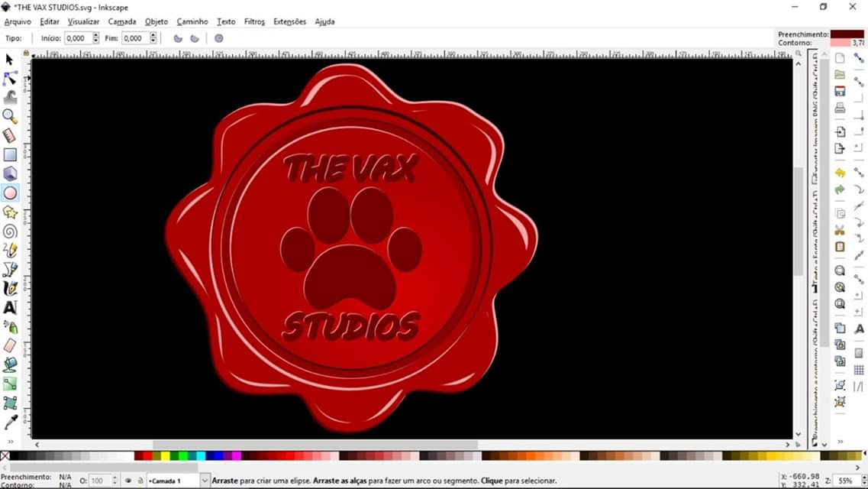
Task: Toggle snap to text baseline icon
Action: [859, 329]
